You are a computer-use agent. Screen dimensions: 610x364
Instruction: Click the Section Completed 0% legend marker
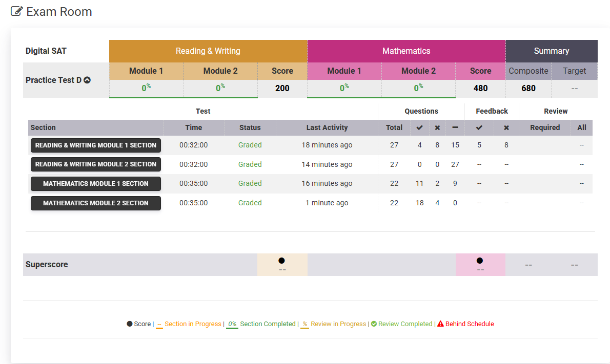232,325
